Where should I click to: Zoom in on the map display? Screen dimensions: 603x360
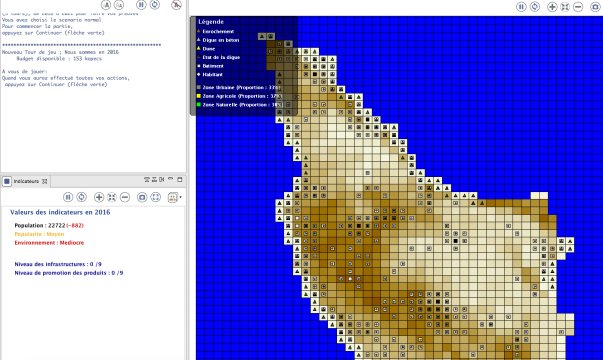pyautogui.click(x=552, y=7)
